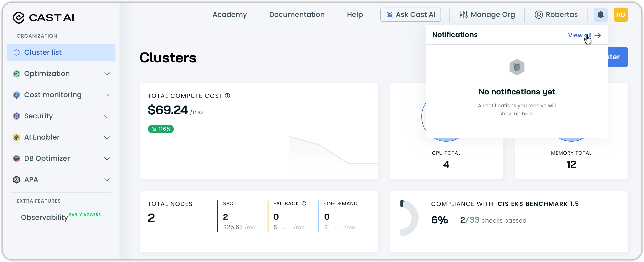644x262 pixels.
Task: Click the Ask Cast AI sparkle icon
Action: (x=390, y=15)
